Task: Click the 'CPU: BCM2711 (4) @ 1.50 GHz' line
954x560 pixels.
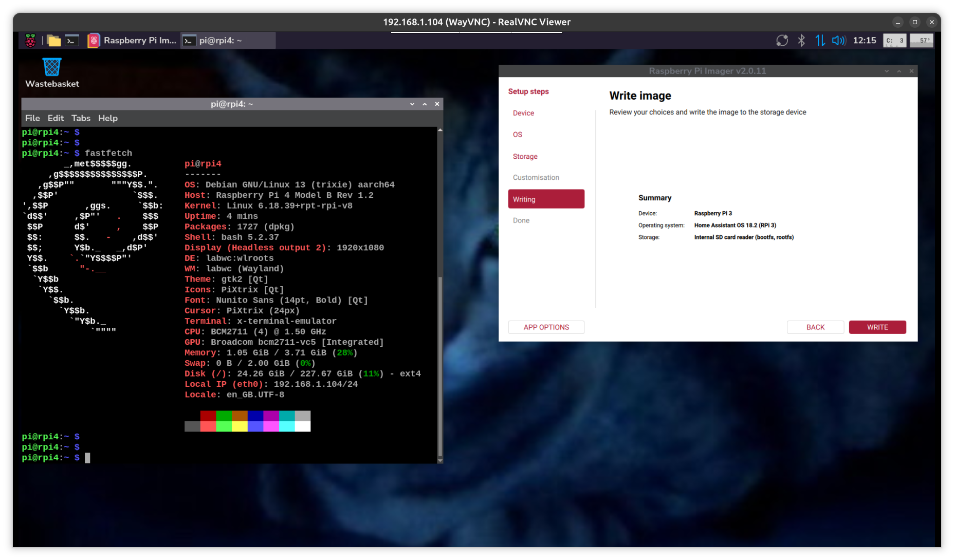Action: [255, 332]
